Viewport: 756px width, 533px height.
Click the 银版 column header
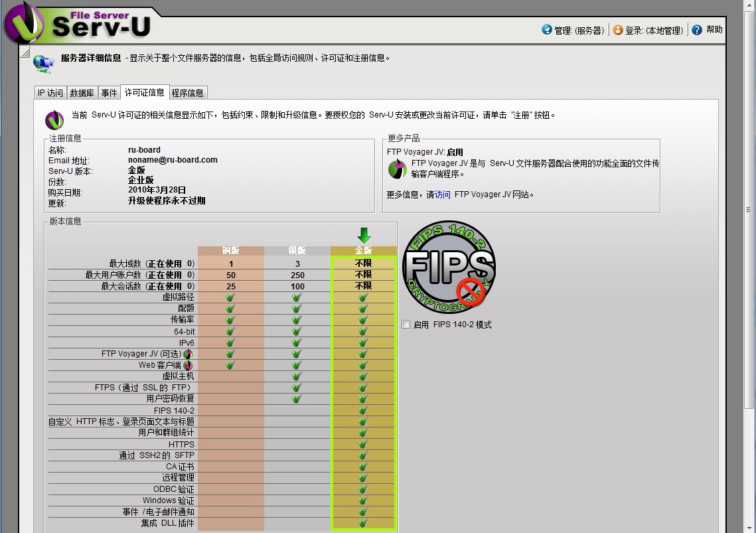[x=297, y=250]
